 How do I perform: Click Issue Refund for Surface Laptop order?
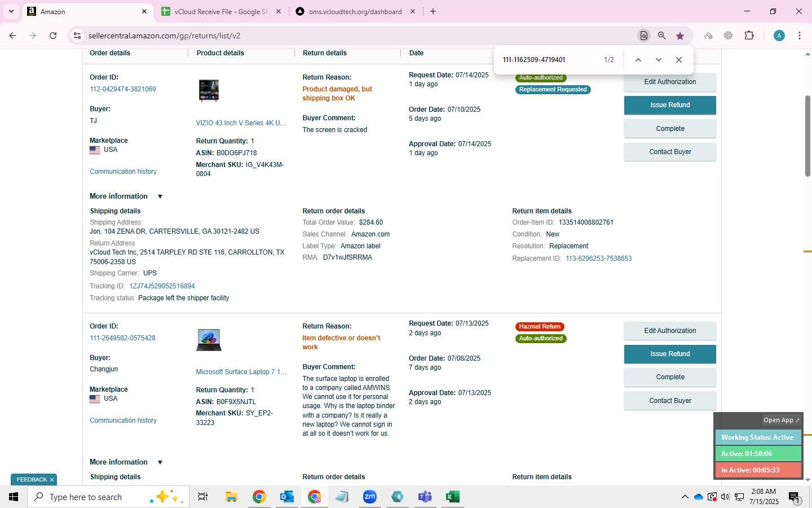pos(670,354)
